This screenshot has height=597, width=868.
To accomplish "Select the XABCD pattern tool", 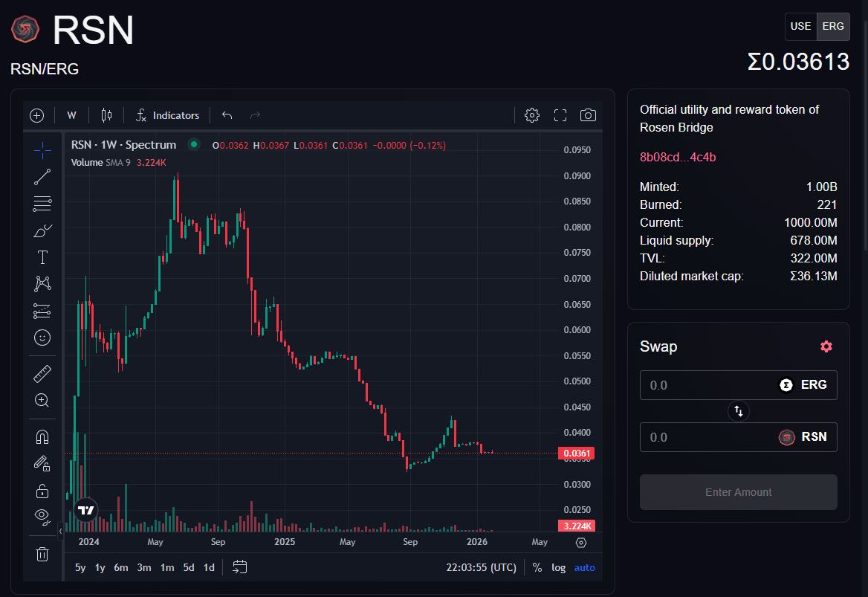I will point(42,283).
